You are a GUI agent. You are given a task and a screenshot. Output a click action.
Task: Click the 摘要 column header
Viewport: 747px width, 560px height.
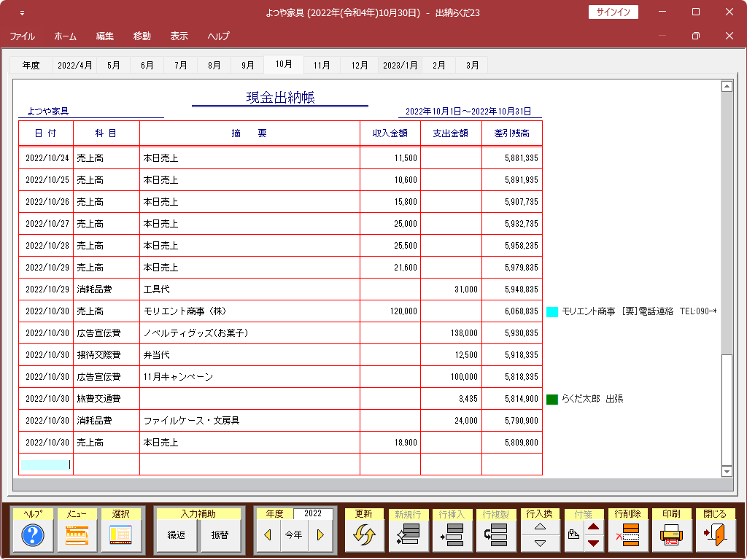click(x=249, y=133)
